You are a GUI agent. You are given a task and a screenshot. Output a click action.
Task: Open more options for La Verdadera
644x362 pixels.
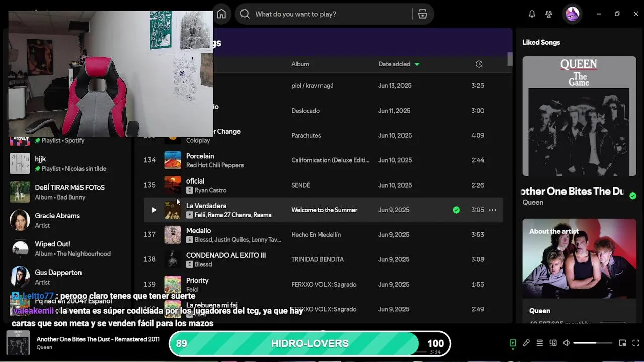tap(493, 210)
